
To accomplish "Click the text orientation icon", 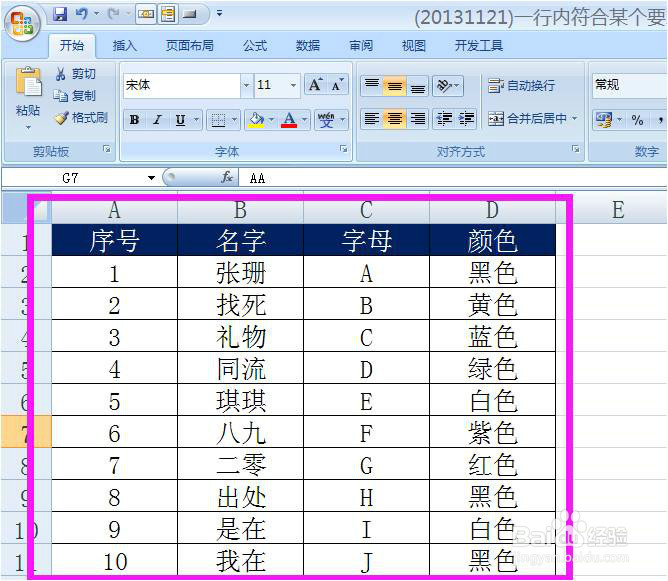I will pos(444,86).
